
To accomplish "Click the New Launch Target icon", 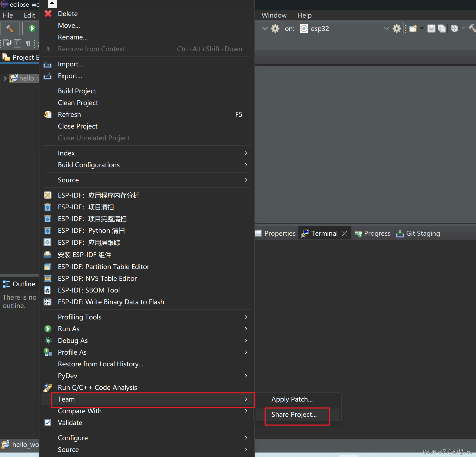I will (x=413, y=28).
